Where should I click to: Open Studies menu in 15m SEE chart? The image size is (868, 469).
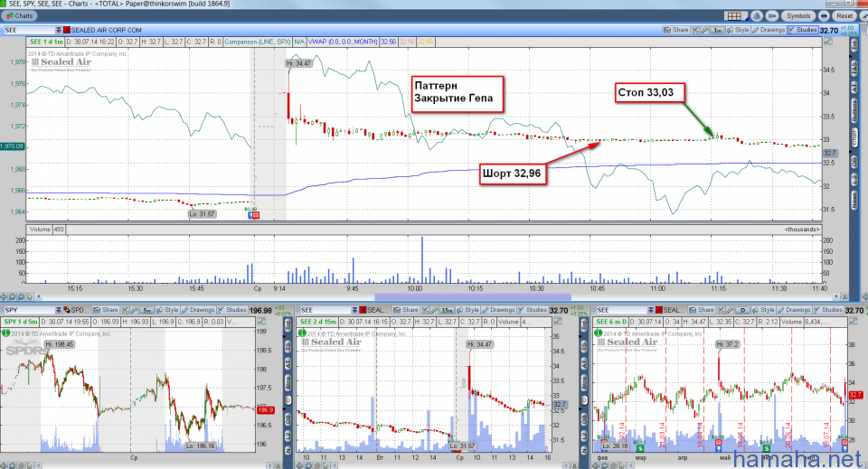[533, 310]
